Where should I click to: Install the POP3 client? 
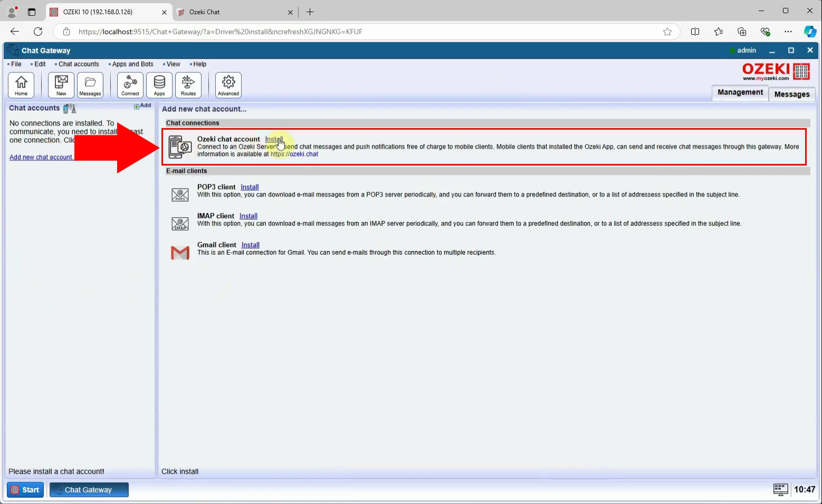(250, 187)
